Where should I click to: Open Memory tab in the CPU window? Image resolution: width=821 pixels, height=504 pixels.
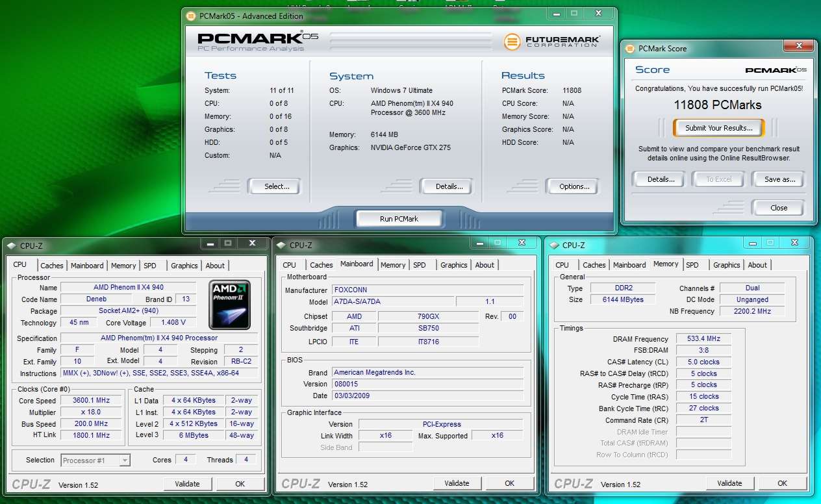pyautogui.click(x=123, y=266)
